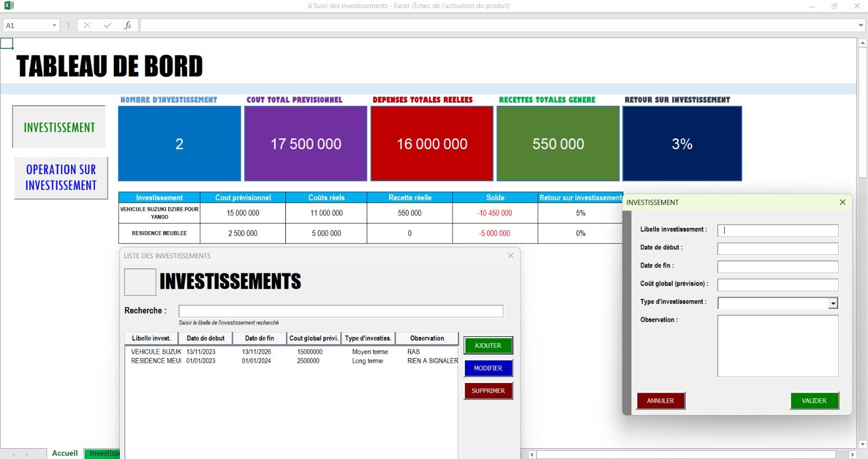Click the Recherche search field
The height and width of the screenshot is (459, 868).
[x=341, y=311]
